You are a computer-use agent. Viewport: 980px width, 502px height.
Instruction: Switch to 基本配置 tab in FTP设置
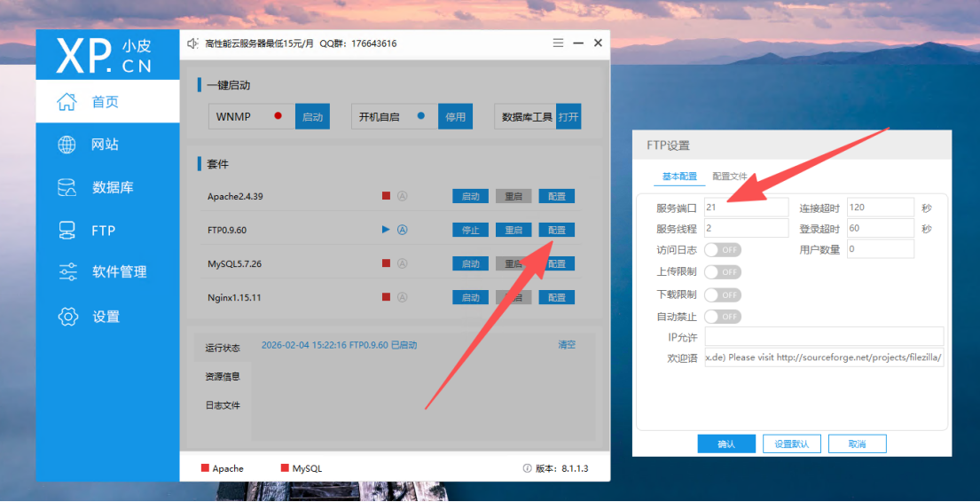click(679, 176)
